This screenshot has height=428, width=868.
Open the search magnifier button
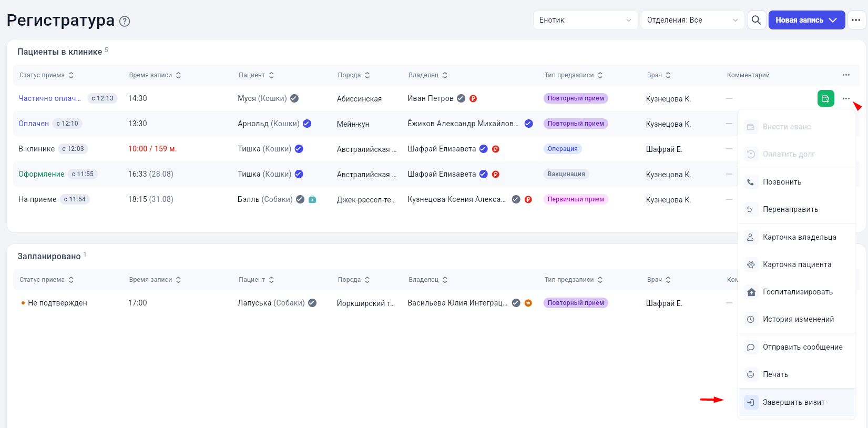[757, 20]
